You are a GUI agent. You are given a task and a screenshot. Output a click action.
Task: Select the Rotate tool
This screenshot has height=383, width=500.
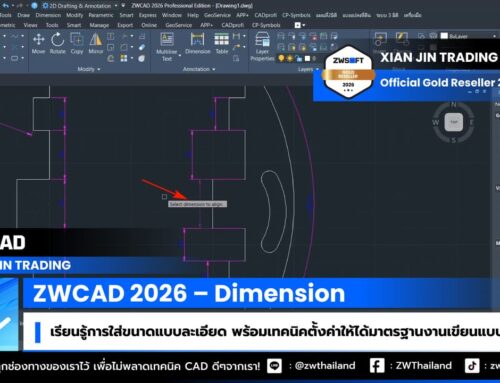tap(57, 43)
